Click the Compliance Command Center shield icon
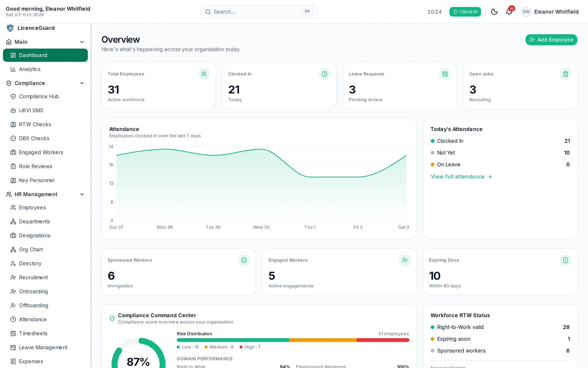This screenshot has width=588, height=368. point(112,318)
